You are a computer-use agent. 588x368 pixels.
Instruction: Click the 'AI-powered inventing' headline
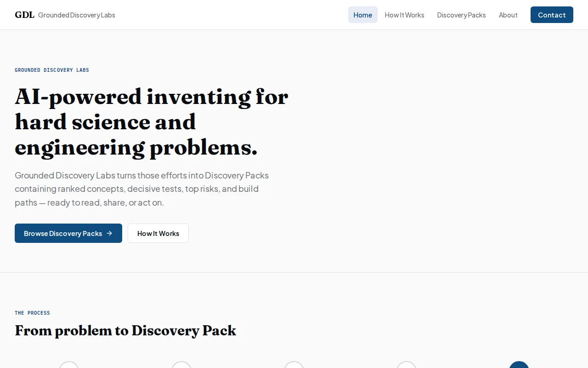[152, 122]
